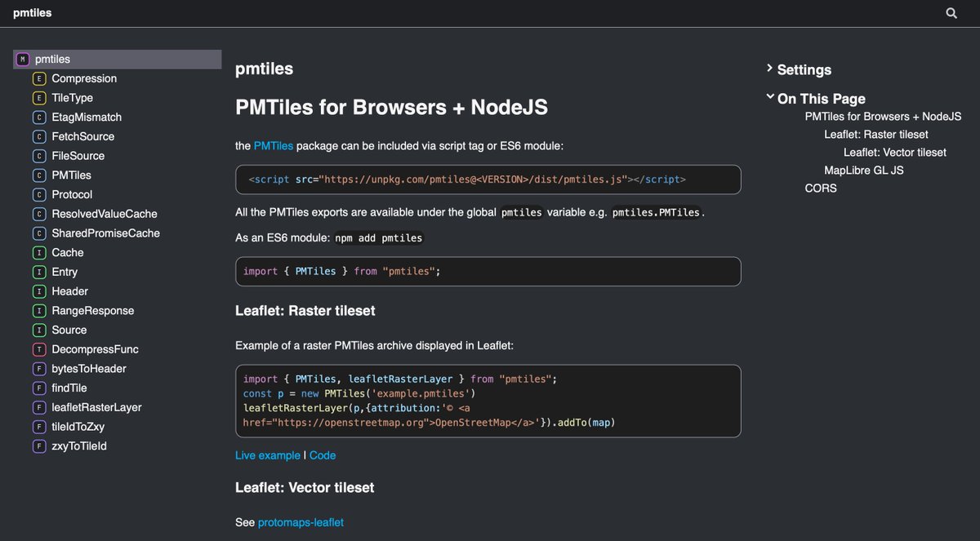The height and width of the screenshot is (541, 980).
Task: View the Header interface
Action: tap(70, 291)
